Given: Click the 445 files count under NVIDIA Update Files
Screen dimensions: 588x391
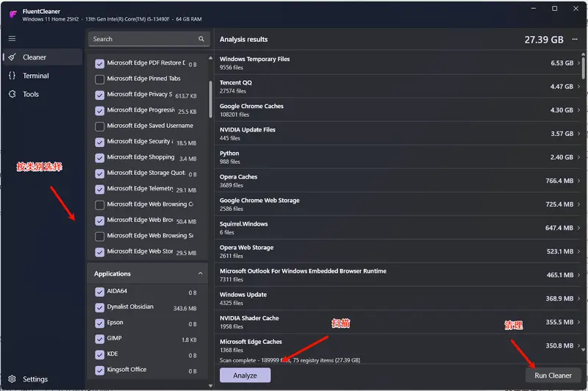Looking at the screenshot, I should (x=230, y=138).
